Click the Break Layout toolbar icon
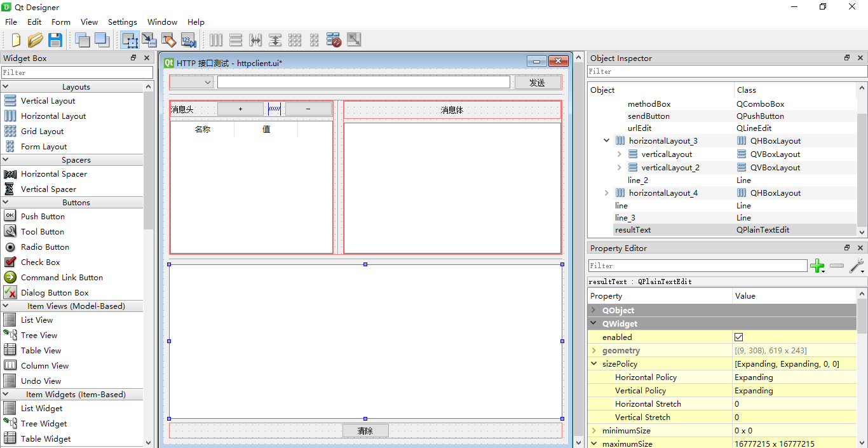This screenshot has height=448, width=868. (334, 40)
